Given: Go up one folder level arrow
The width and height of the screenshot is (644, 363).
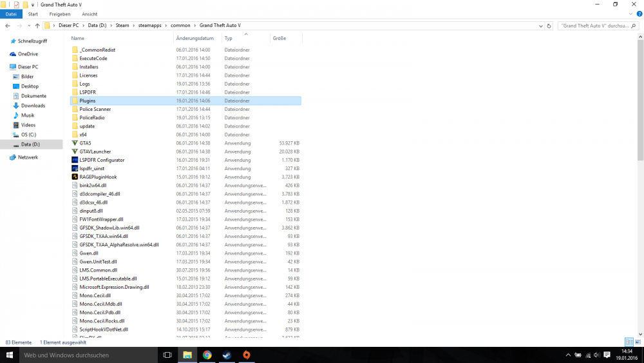Looking at the screenshot, I should 37,26.
